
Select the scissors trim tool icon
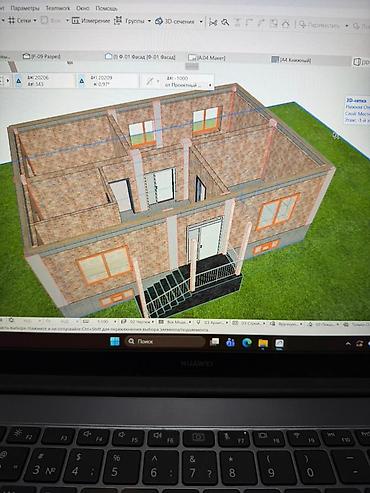(x=213, y=22)
